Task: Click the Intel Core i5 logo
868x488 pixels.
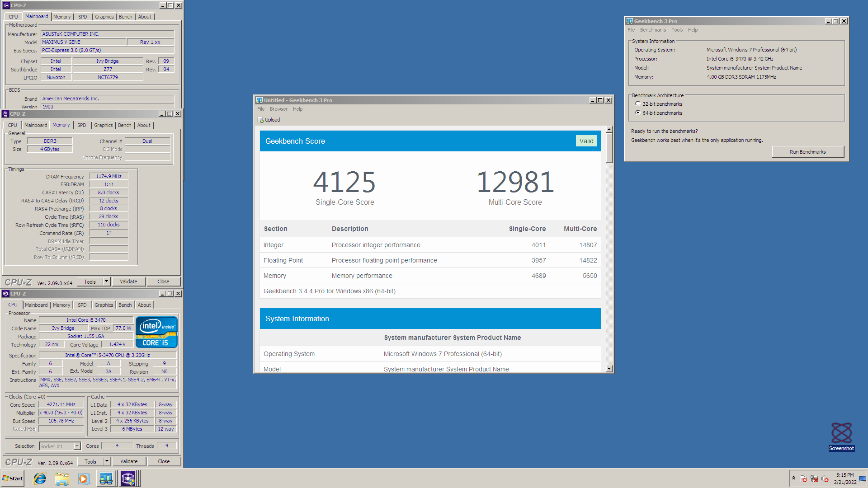Action: pos(156,332)
